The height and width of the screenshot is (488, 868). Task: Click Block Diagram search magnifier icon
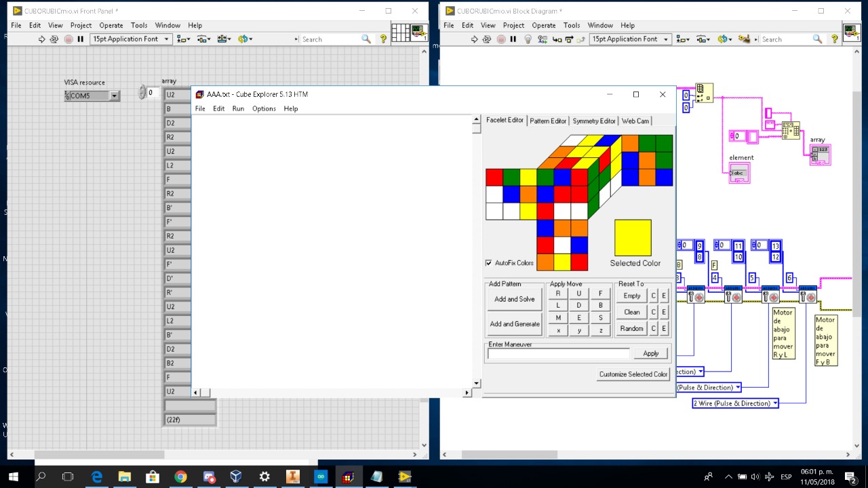(818, 39)
